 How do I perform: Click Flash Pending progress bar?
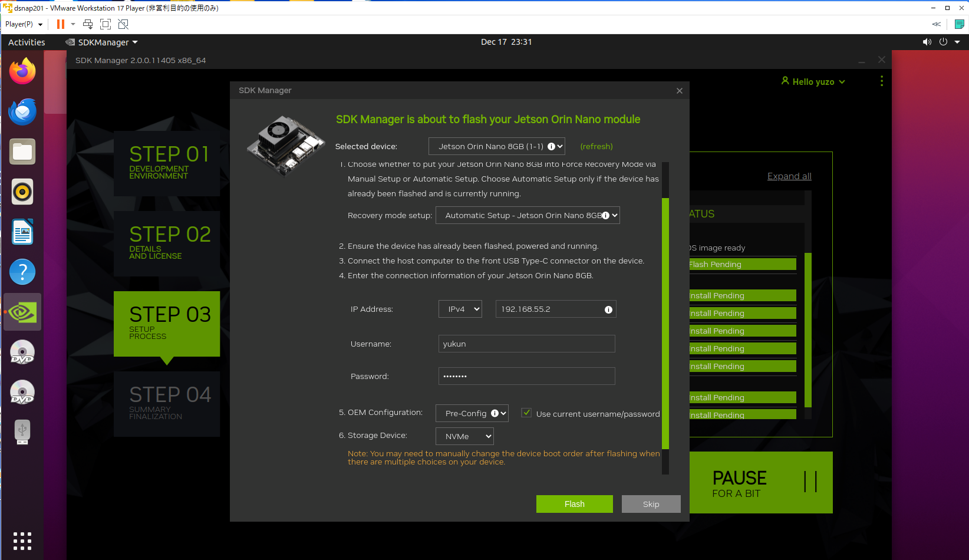tap(743, 264)
